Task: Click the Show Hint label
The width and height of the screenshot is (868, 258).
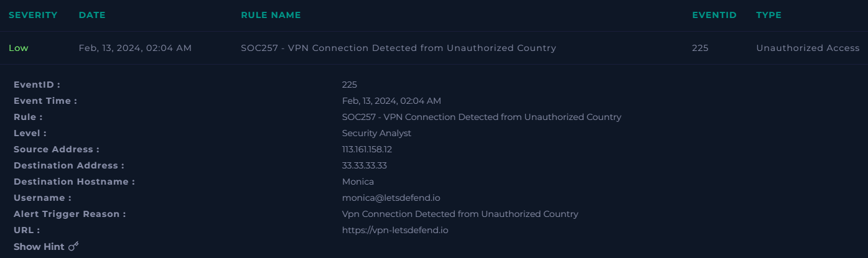Action: (39, 247)
